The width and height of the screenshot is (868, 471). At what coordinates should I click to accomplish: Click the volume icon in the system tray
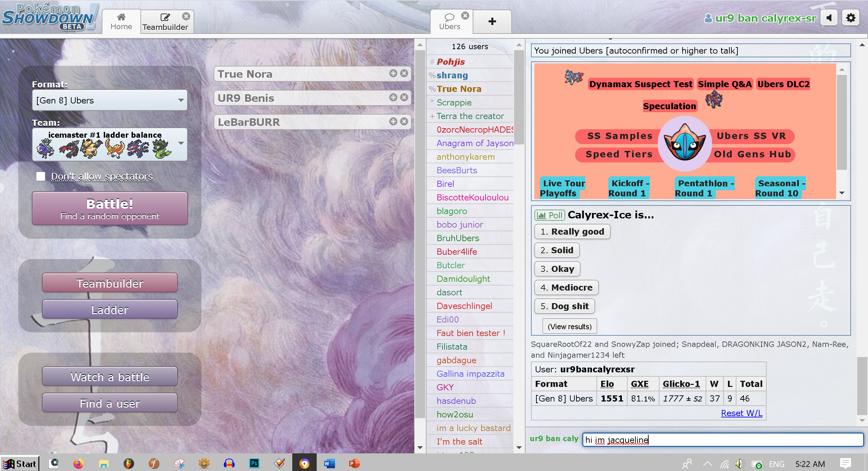pos(739,464)
